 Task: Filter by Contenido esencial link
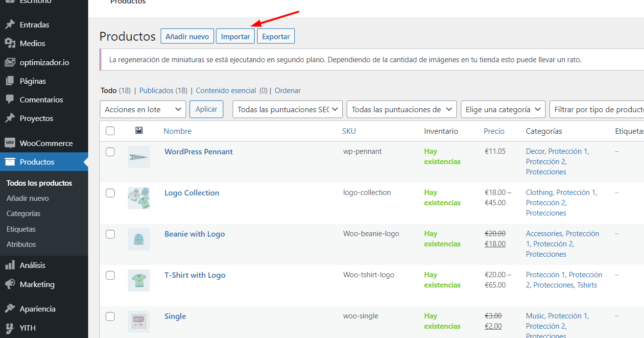(226, 91)
